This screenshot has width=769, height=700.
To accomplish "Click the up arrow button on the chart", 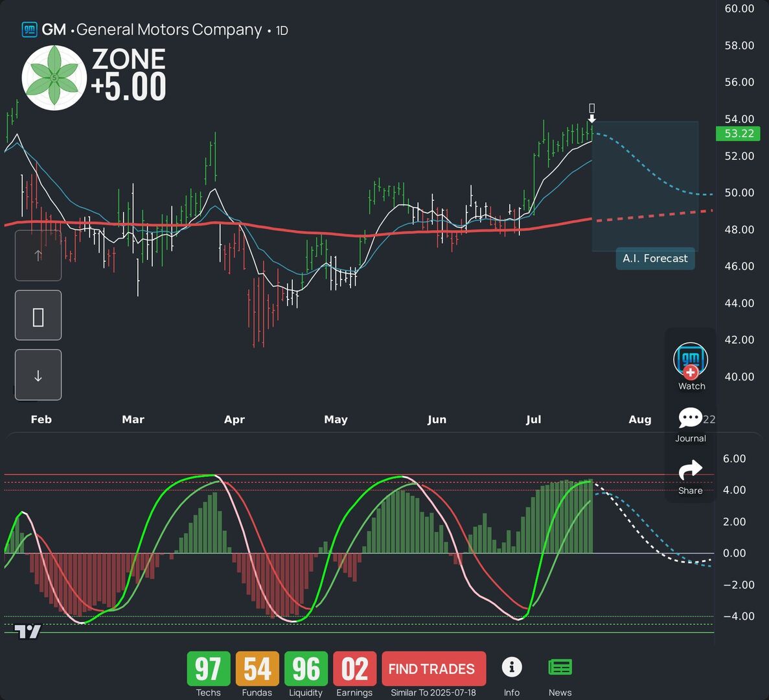I will [x=38, y=255].
